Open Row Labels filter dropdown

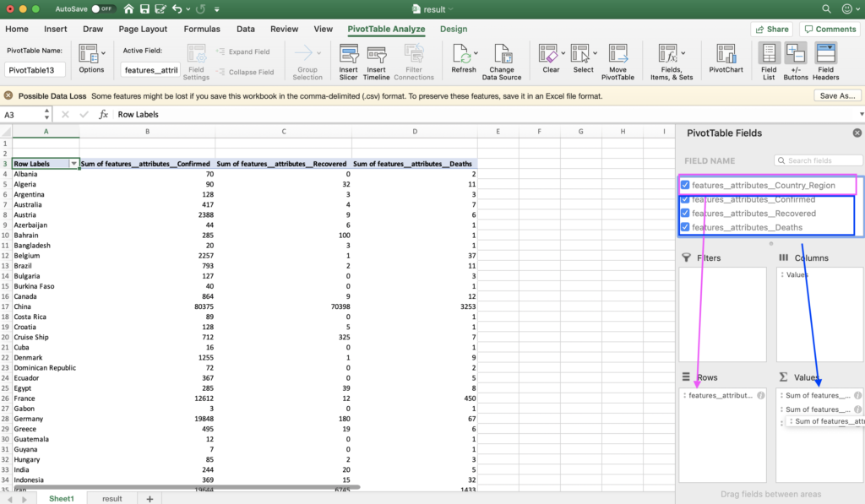tap(73, 164)
